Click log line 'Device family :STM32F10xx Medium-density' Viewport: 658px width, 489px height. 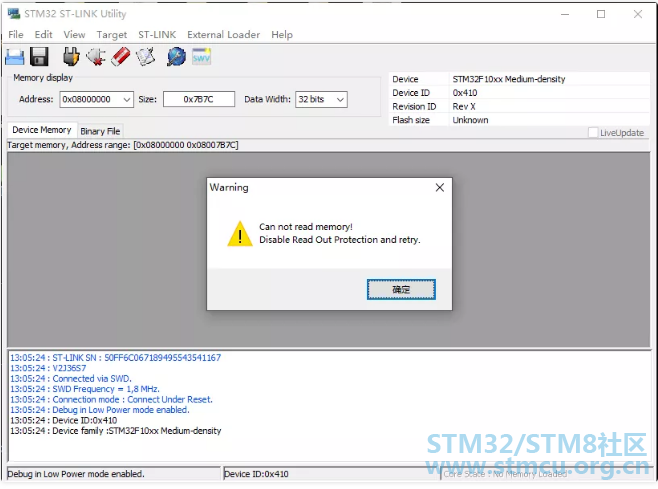[x=115, y=431]
